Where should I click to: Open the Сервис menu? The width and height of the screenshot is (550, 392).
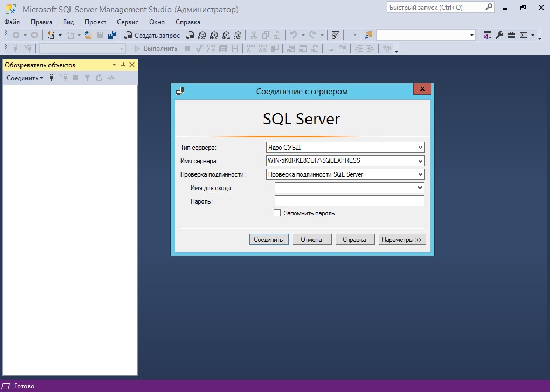point(128,22)
